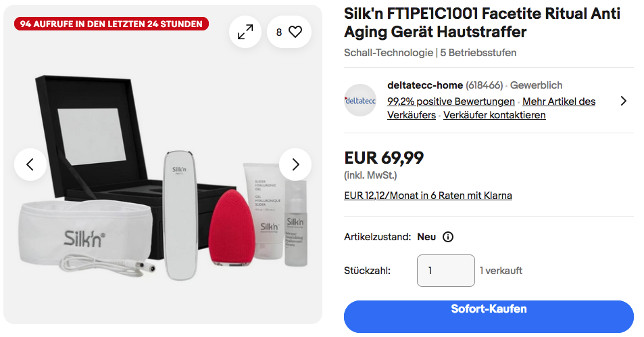
Task: Click Verkäufer kontaktieren link
Action: pyautogui.click(x=495, y=115)
